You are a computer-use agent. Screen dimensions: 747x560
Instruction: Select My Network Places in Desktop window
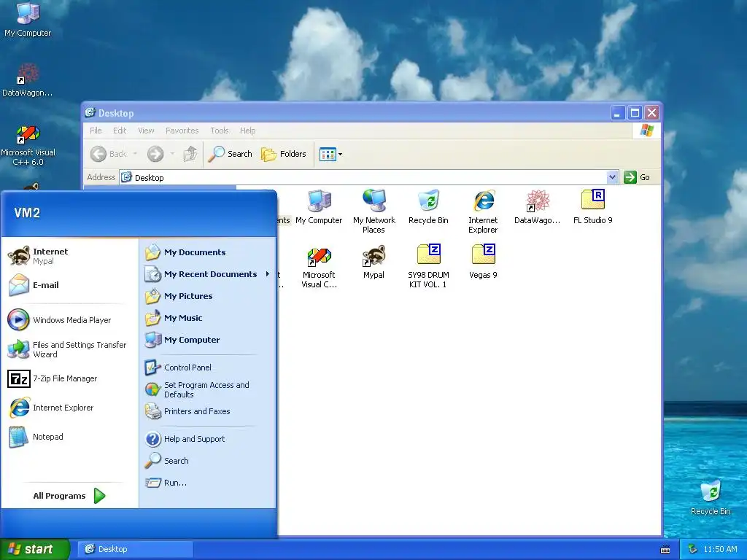point(374,211)
